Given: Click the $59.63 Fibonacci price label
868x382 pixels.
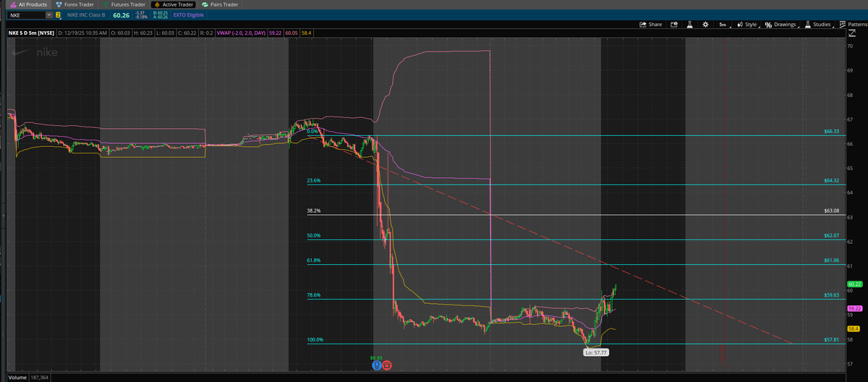Looking at the screenshot, I should (x=831, y=295).
